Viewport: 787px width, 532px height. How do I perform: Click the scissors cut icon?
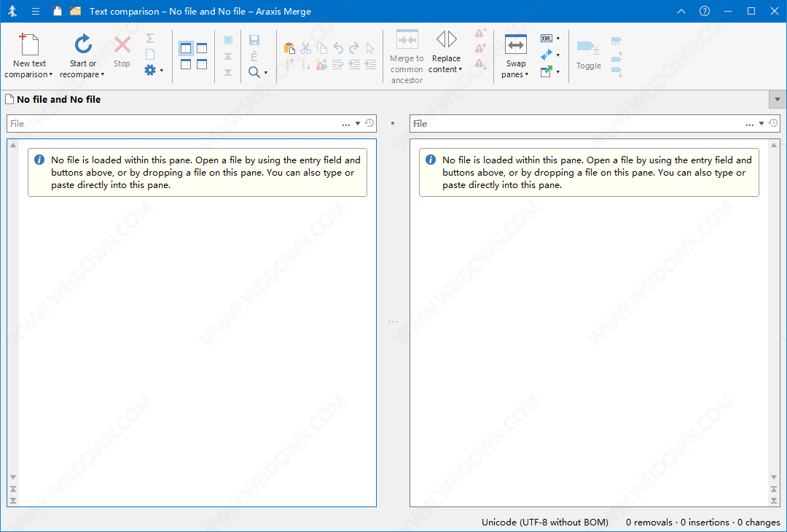(305, 48)
